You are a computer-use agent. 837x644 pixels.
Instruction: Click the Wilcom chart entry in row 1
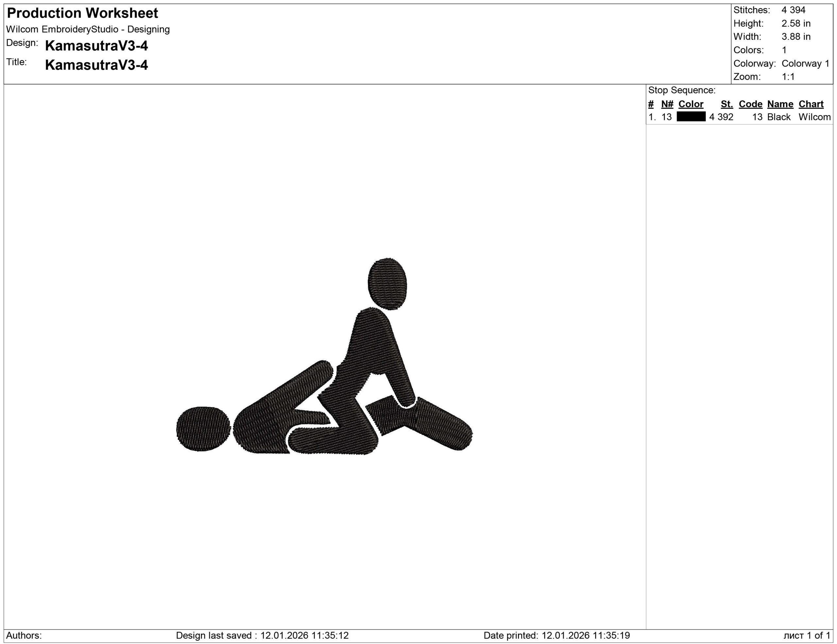tap(814, 117)
